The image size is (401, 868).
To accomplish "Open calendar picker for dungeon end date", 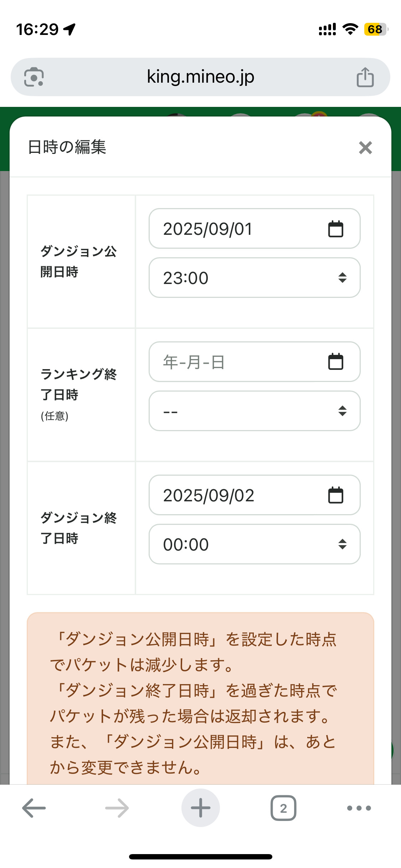I will tap(335, 495).
